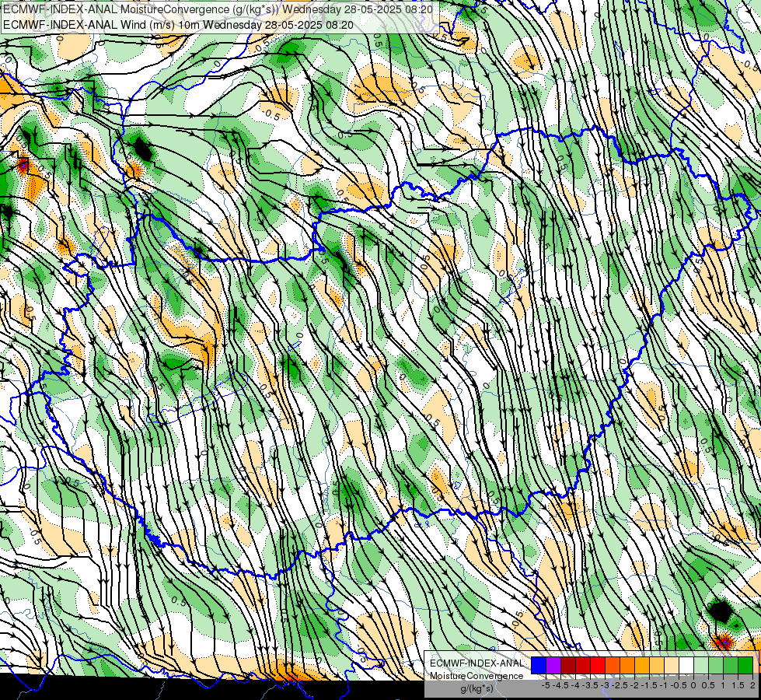This screenshot has height=700, width=761.
Task: Click the blue legend swatch
Action: tap(539, 665)
